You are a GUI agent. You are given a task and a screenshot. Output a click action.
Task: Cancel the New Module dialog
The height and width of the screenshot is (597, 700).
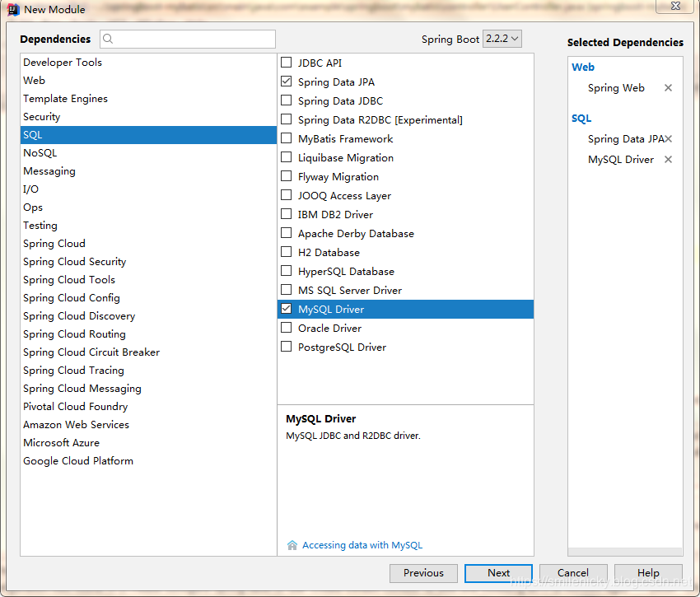[573, 573]
